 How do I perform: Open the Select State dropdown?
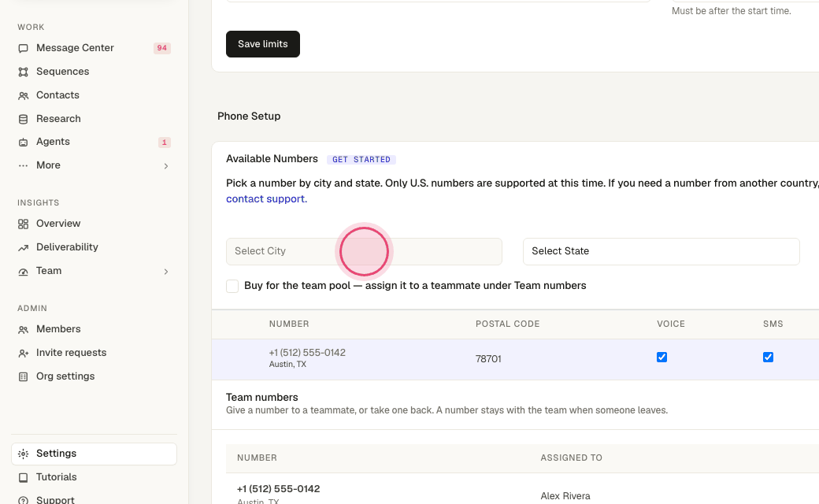(661, 252)
